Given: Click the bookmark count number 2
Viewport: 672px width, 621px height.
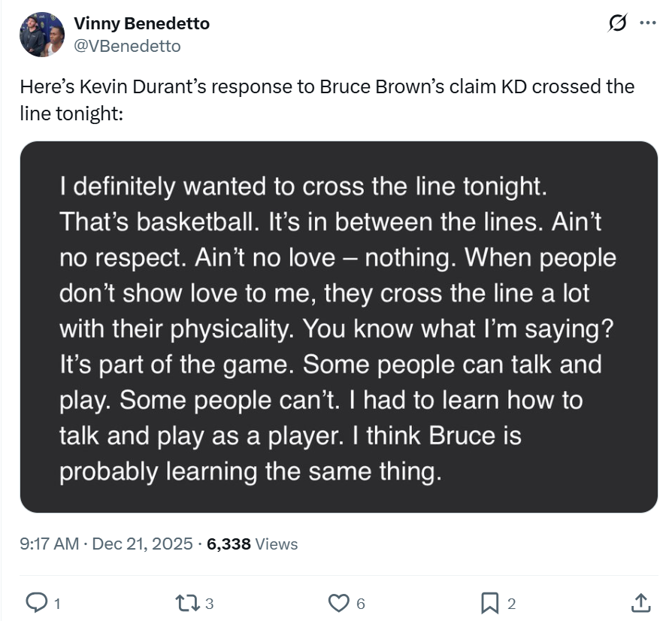Looking at the screenshot, I should (x=512, y=603).
